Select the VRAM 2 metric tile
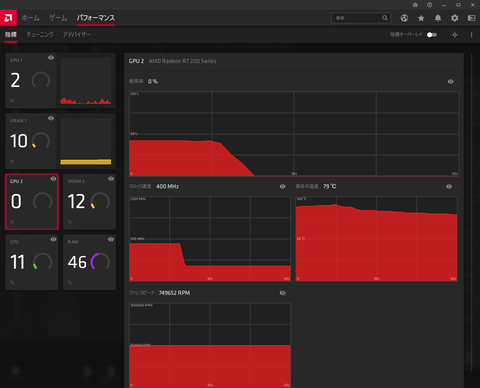The image size is (480, 388). coord(89,202)
